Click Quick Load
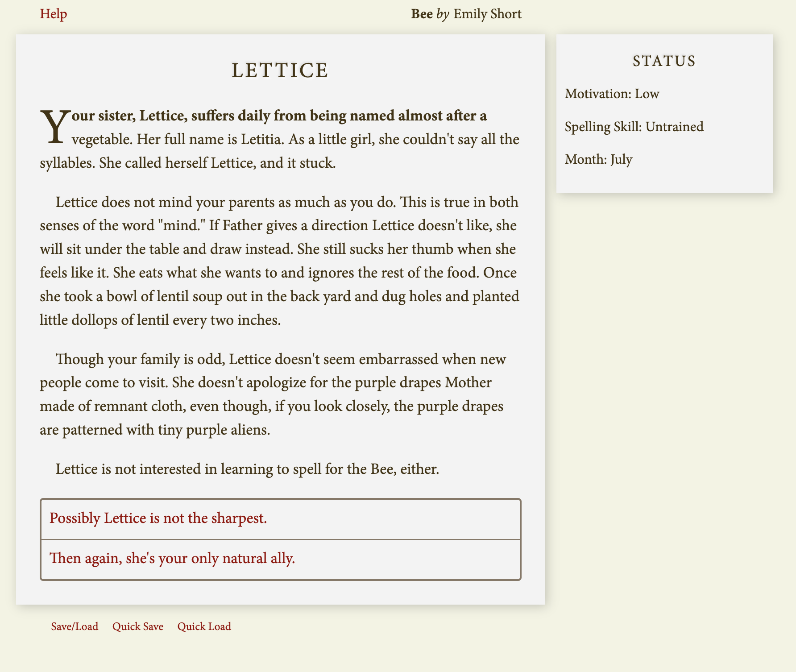Screen dimensions: 796x672 [x=204, y=626]
